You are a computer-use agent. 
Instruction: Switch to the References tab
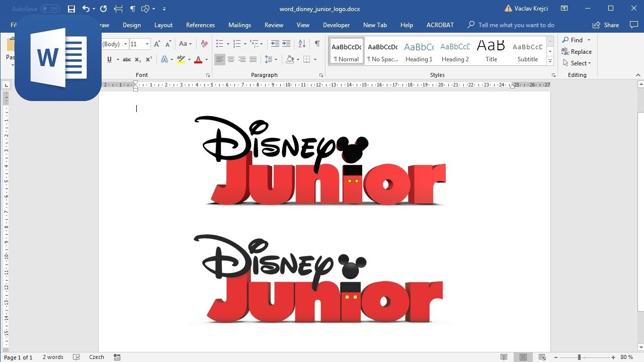(x=200, y=25)
